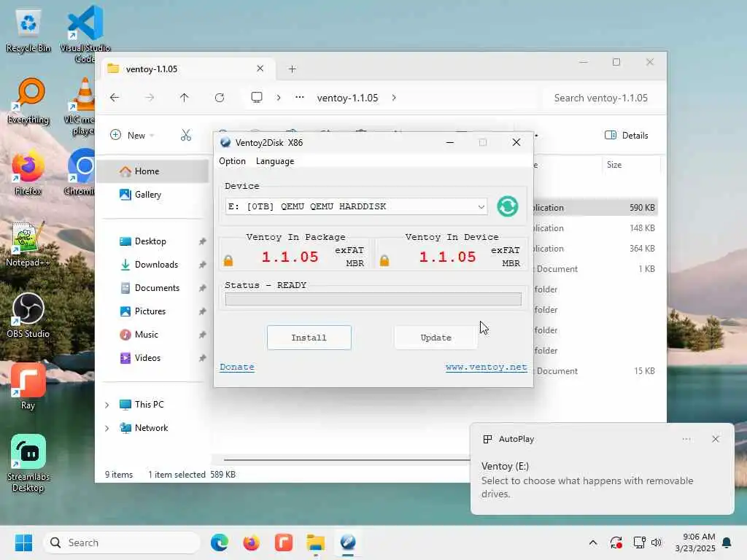Click the Ventoy2Disk title bar icon
747x560 pixels.
[225, 142]
